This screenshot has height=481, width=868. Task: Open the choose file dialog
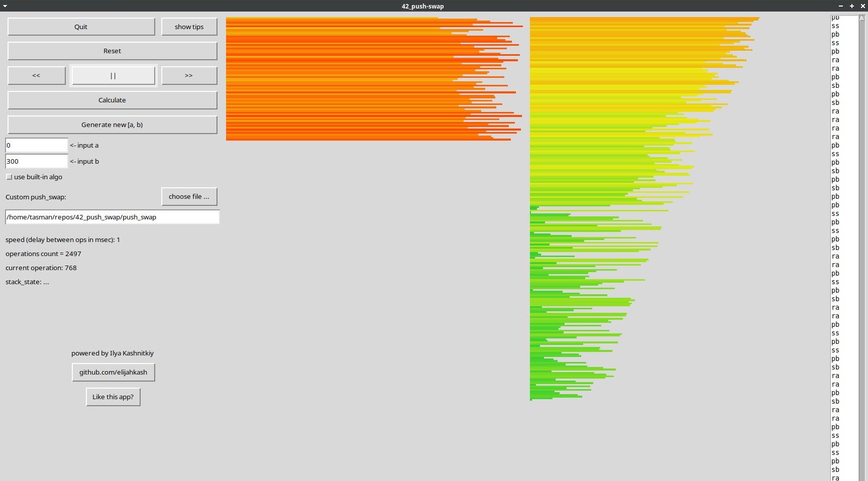[x=189, y=196]
